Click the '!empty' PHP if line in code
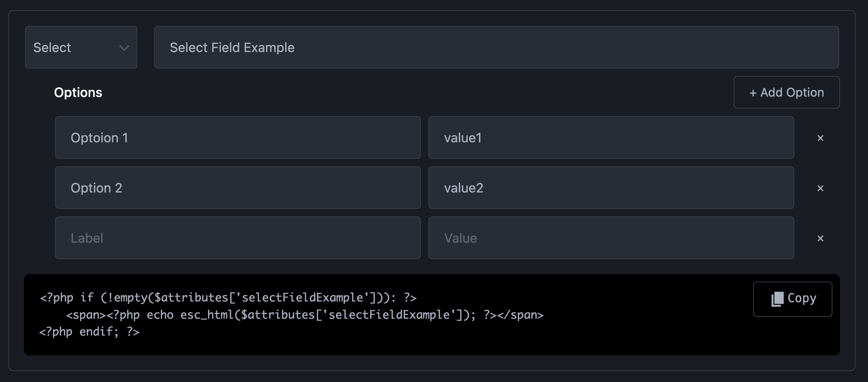 [228, 298]
